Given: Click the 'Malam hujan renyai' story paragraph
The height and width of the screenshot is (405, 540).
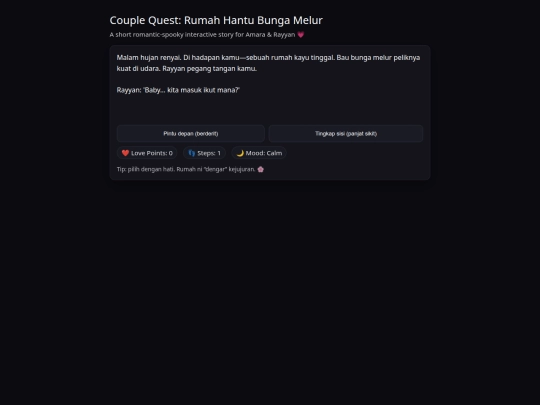Looking at the screenshot, I should tap(268, 63).
